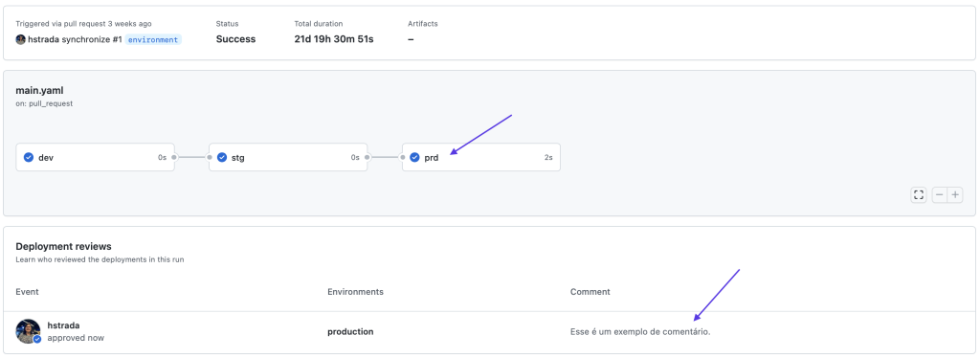The width and height of the screenshot is (980, 358).
Task: Click the main.yaml workflow title
Action: pos(39,91)
